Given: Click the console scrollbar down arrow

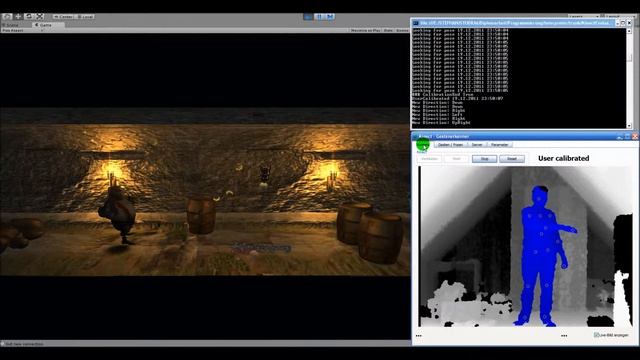Looking at the screenshot, I should 629,126.
